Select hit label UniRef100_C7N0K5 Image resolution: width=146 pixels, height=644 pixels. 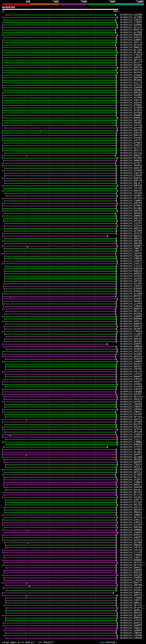pos(131,331)
